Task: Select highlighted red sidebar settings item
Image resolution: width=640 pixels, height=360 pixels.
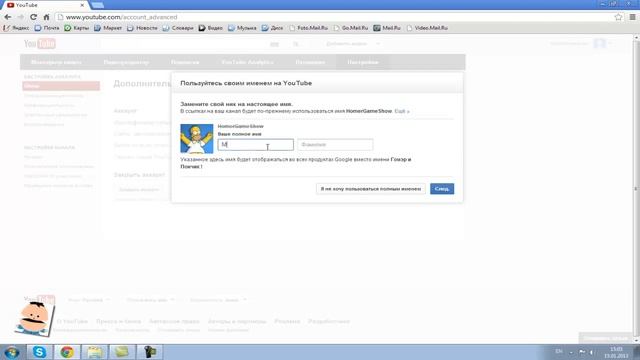Action: click(x=61, y=86)
